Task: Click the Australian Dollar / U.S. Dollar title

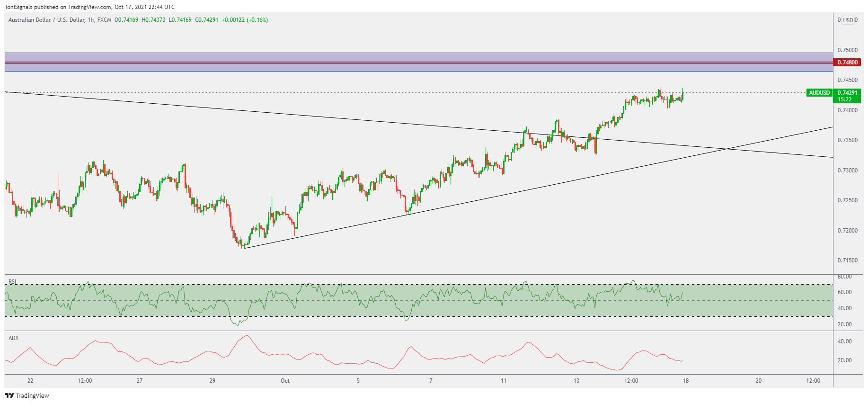Action: pyautogui.click(x=46, y=20)
